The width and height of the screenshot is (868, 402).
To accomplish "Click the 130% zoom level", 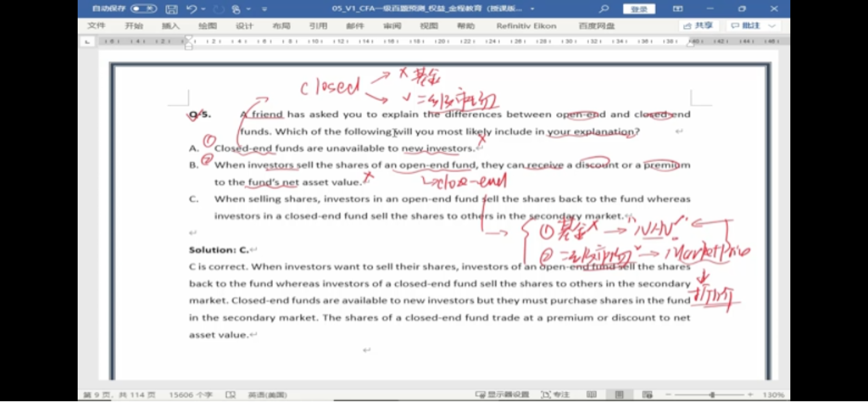I will pos(773,395).
